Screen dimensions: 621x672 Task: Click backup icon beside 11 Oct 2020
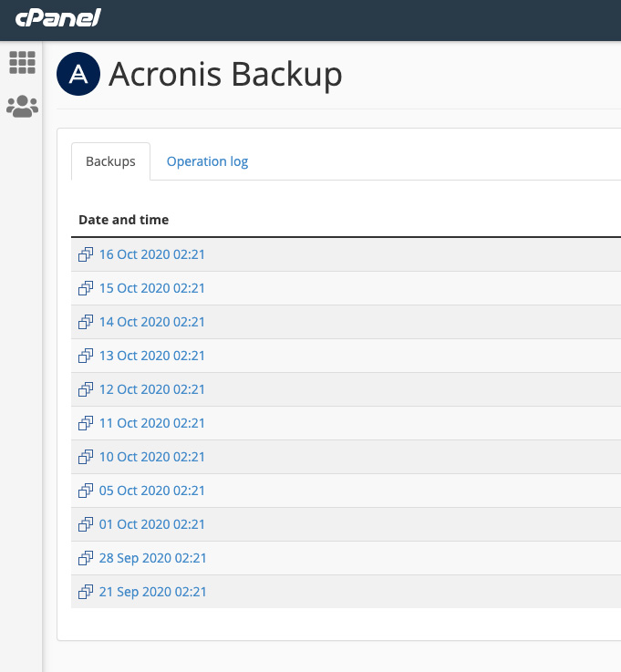coord(86,423)
